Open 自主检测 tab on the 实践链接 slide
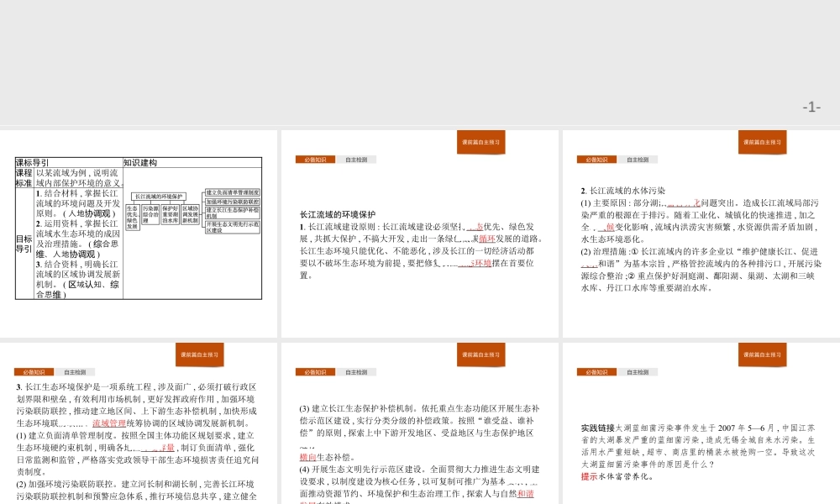Screen dimensions: 840x504 point(638,372)
